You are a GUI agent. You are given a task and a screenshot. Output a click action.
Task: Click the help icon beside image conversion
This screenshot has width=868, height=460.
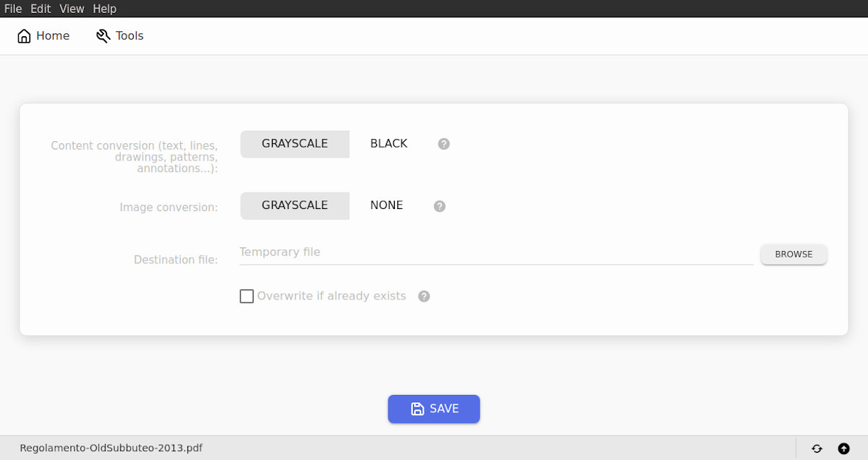tap(439, 206)
